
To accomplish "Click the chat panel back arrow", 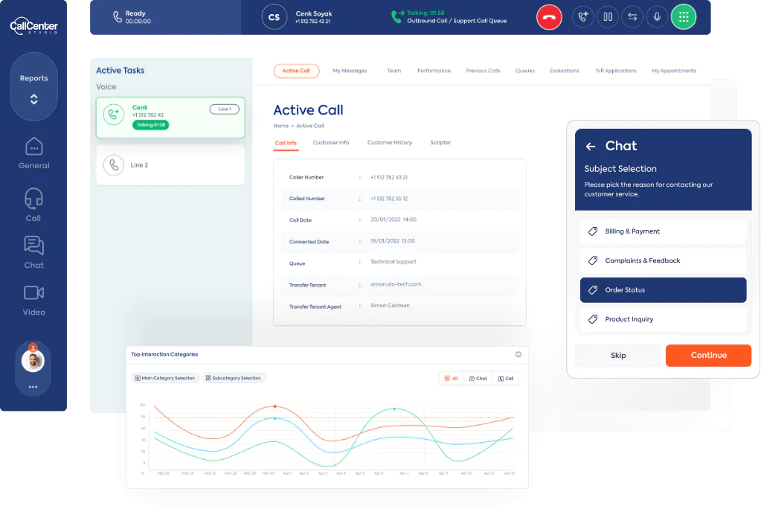I will point(591,147).
